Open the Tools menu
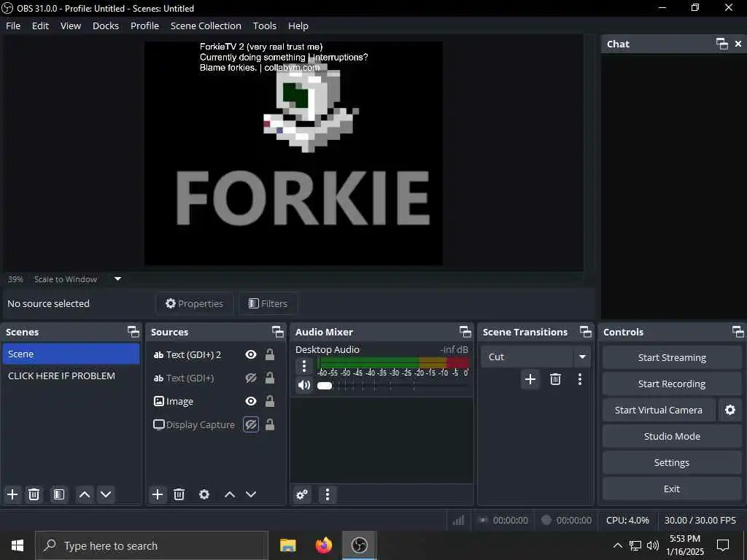747x560 pixels. (x=264, y=26)
